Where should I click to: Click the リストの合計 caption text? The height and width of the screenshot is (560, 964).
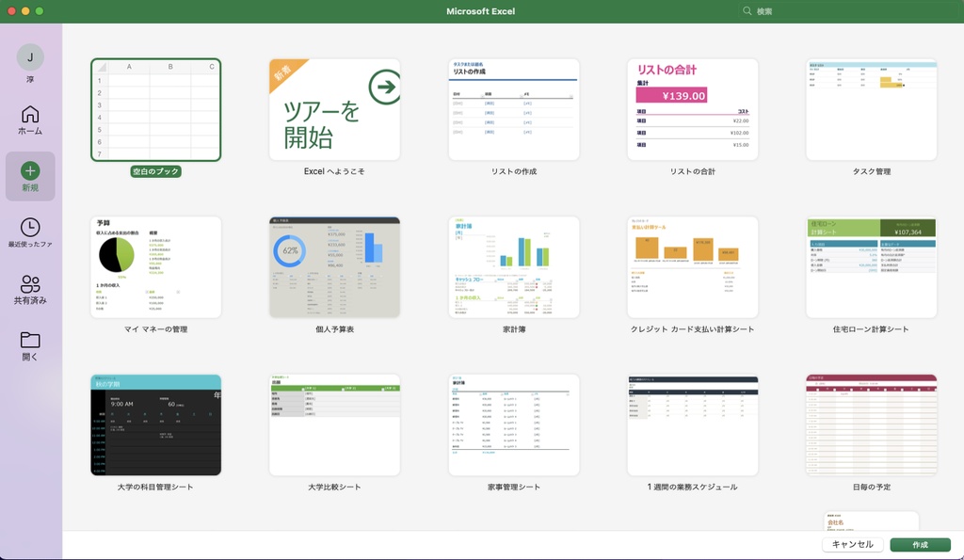click(693, 171)
